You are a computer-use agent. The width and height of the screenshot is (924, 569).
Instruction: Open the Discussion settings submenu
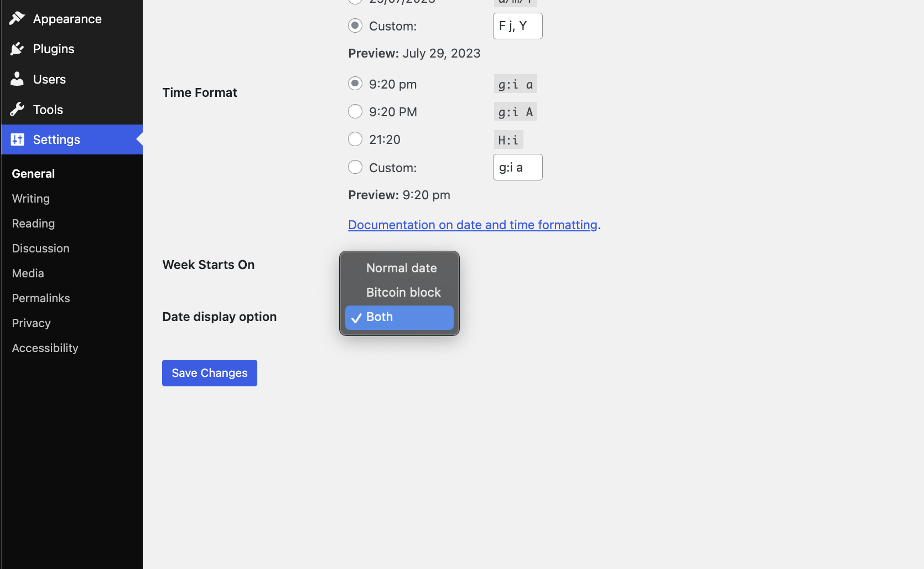41,248
